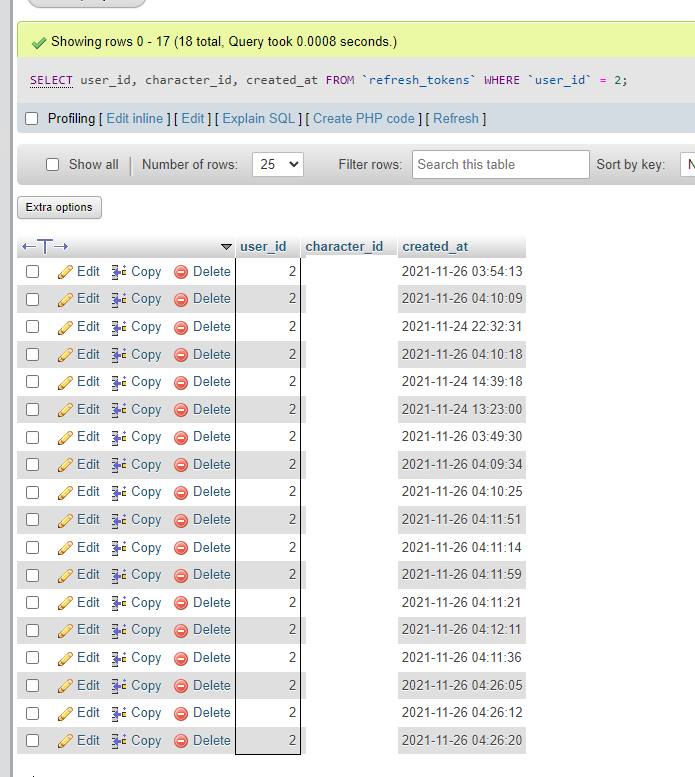Click the pencil Edit icon for row 14:39:18
This screenshot has width=695, height=777.
(66, 382)
